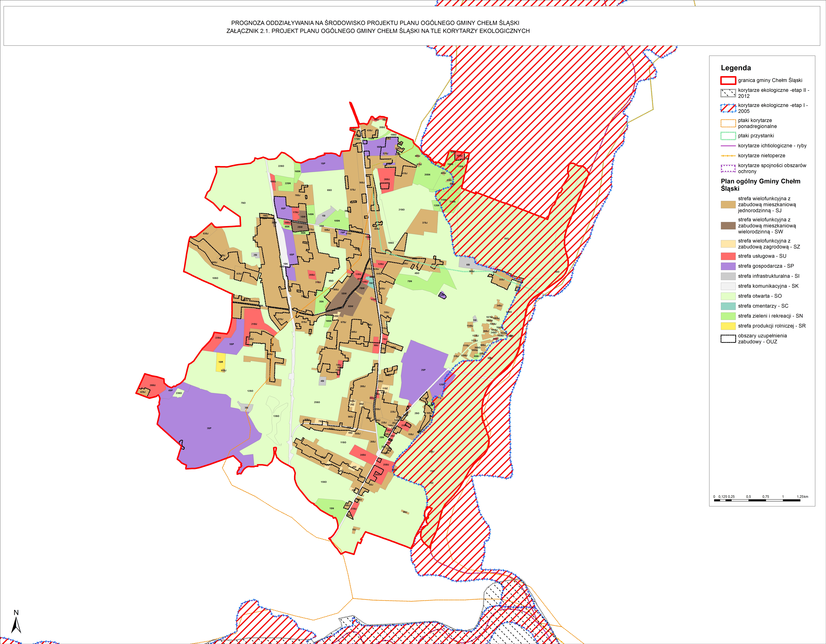Click the '20SN' label on the green zone

click(x=427, y=175)
